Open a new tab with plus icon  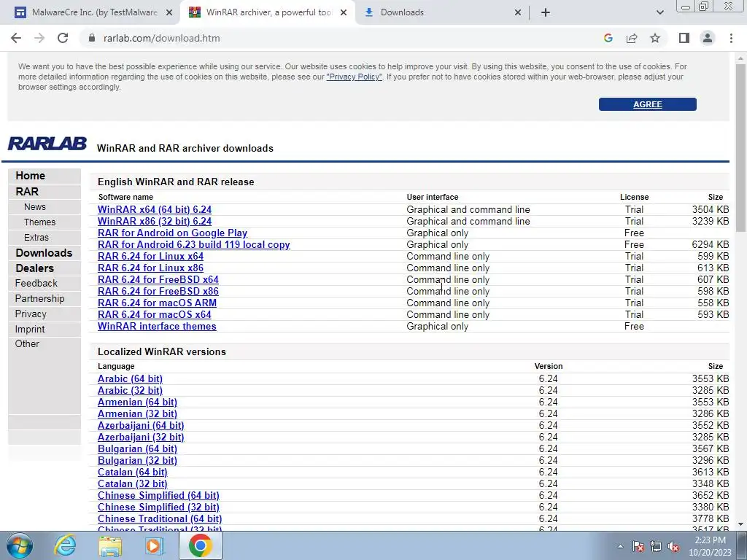pyautogui.click(x=546, y=12)
